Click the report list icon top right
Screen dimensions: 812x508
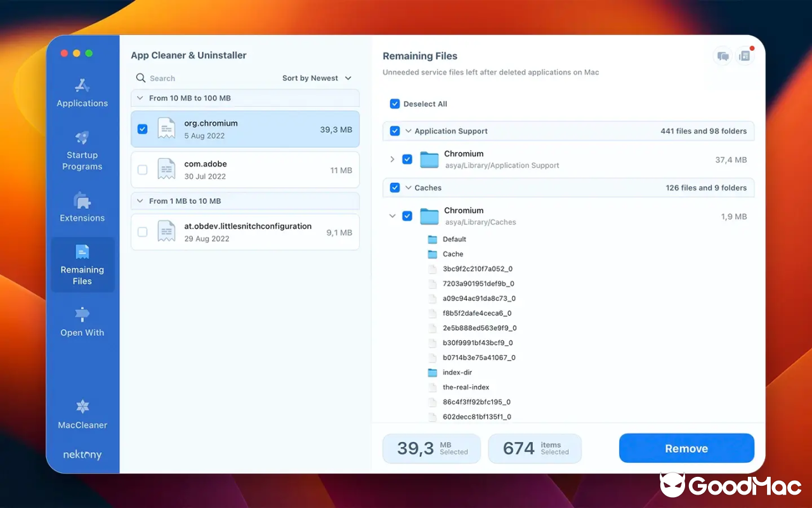point(745,56)
